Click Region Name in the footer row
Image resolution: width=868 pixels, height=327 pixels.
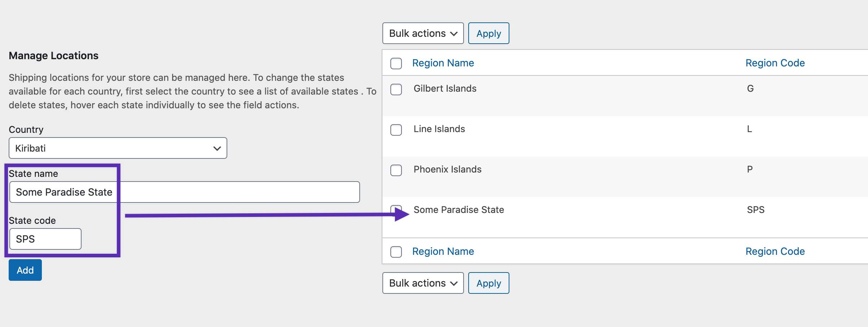[443, 251]
